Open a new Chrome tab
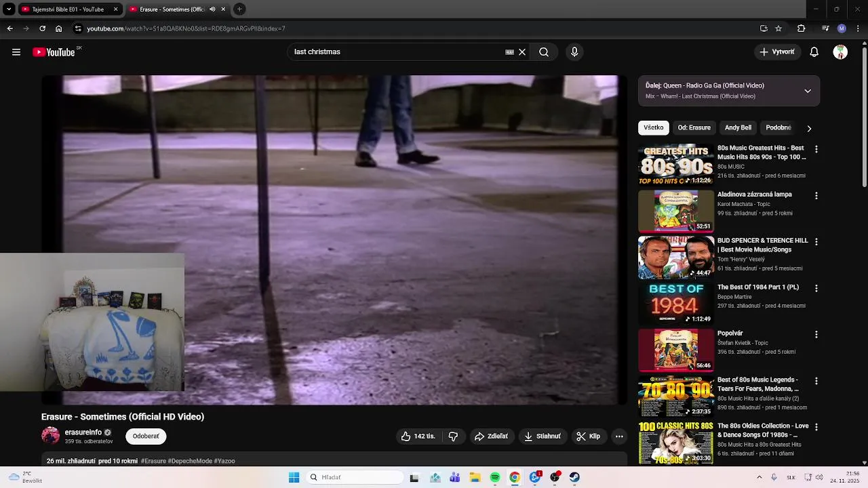Screen dimensions: 868x488 [x=239, y=9]
